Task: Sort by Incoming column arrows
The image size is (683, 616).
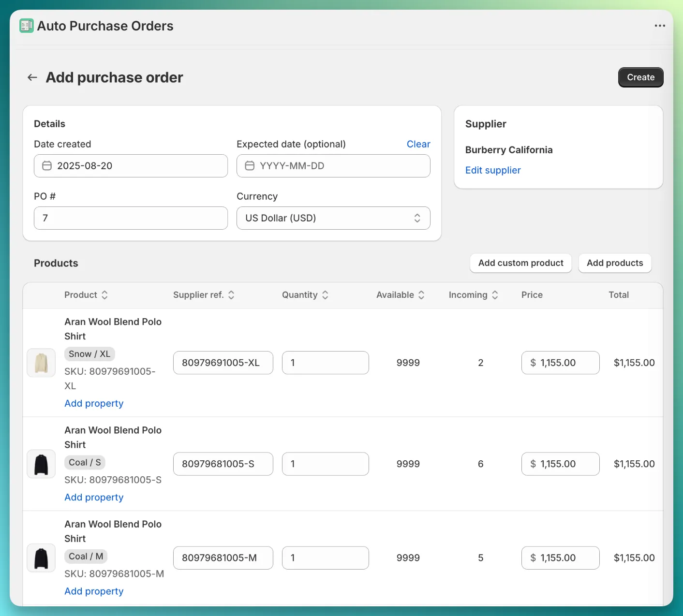Action: [x=495, y=295]
